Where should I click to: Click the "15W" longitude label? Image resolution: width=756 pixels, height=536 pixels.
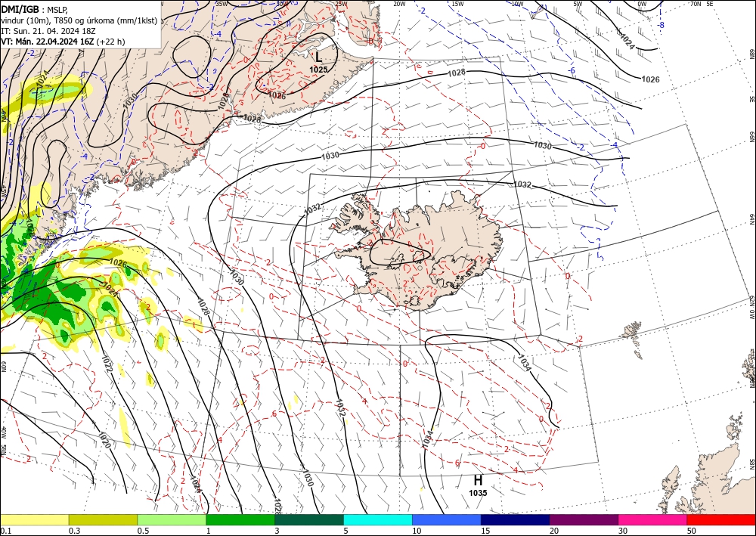pyautogui.click(x=457, y=4)
